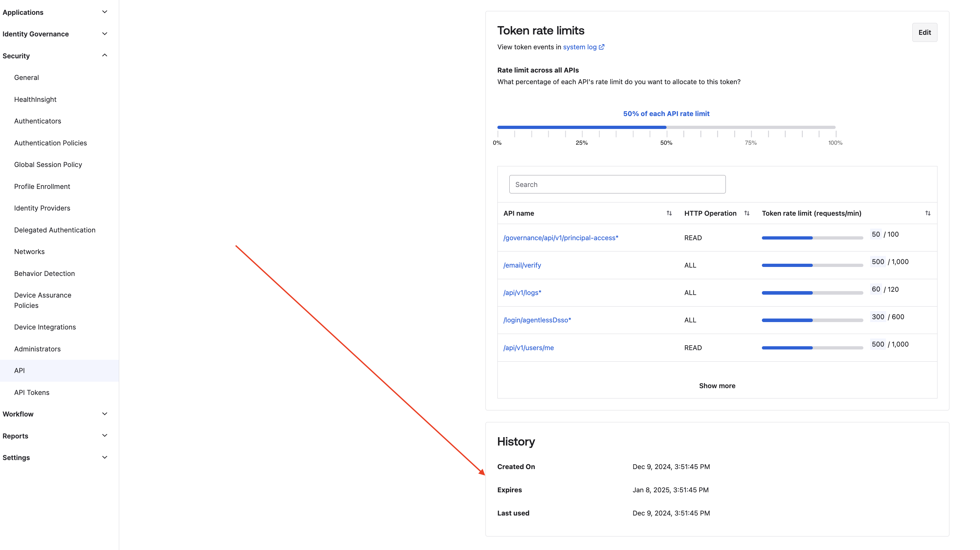Image resolution: width=980 pixels, height=550 pixels.
Task: Open /api/v1/logs* API link
Action: tap(522, 293)
